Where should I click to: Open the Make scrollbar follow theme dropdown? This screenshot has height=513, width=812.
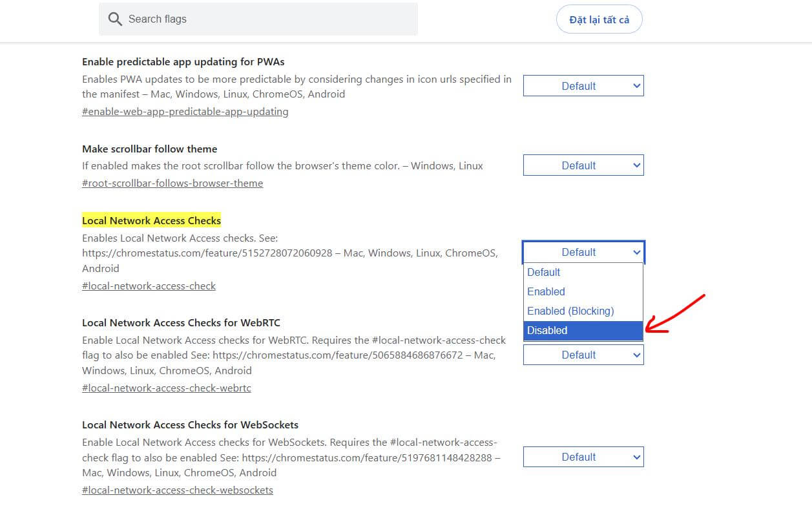pyautogui.click(x=583, y=165)
